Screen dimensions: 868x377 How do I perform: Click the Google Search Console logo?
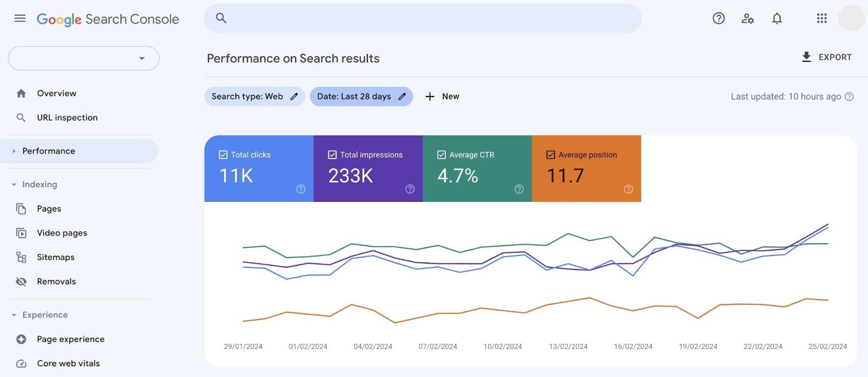click(108, 19)
